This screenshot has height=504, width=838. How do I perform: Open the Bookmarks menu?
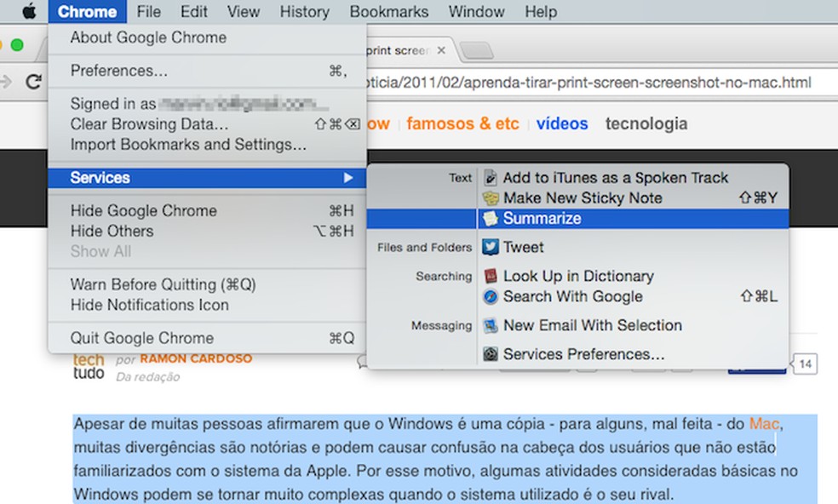388,11
